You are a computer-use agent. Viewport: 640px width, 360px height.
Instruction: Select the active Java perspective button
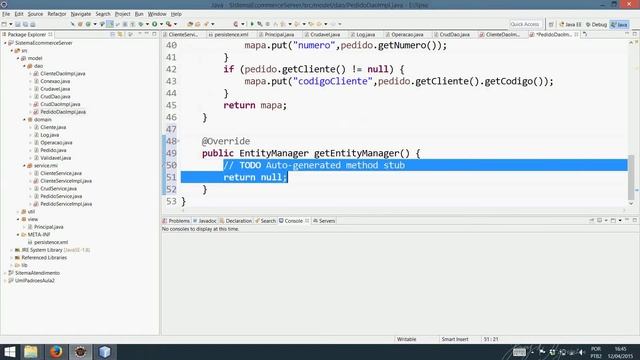tap(619, 24)
